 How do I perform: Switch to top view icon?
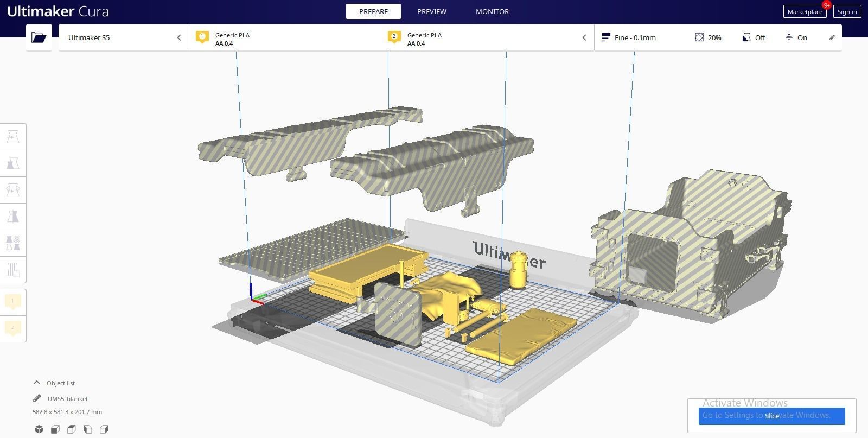[71, 429]
